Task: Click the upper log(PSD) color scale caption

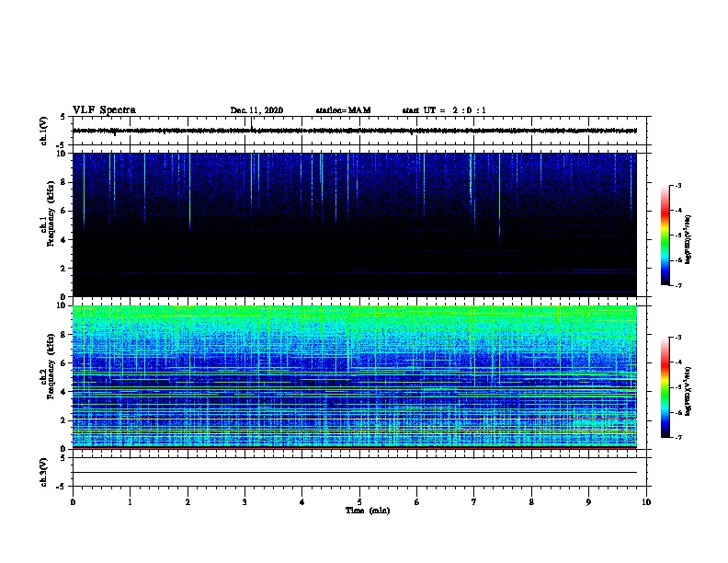Action: 688,239
